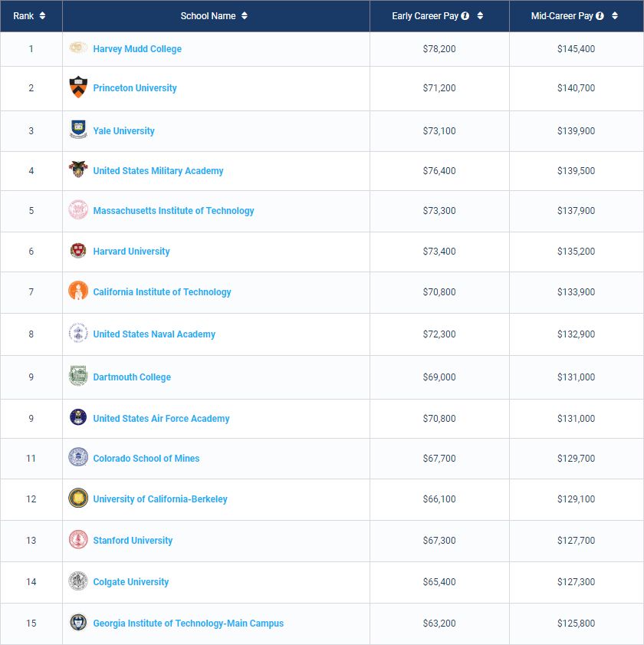
Task: Select the $73,400 early career pay cell
Action: pyautogui.click(x=439, y=252)
